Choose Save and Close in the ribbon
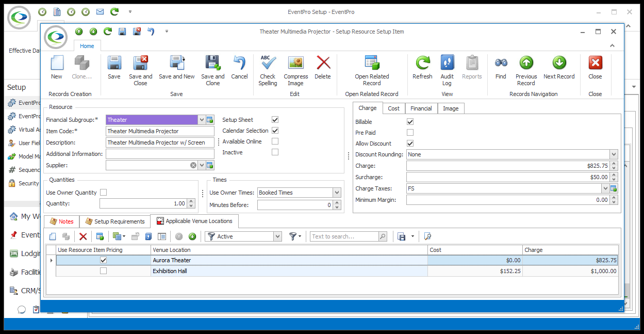Screen dimensions: 644x334 click(x=141, y=70)
